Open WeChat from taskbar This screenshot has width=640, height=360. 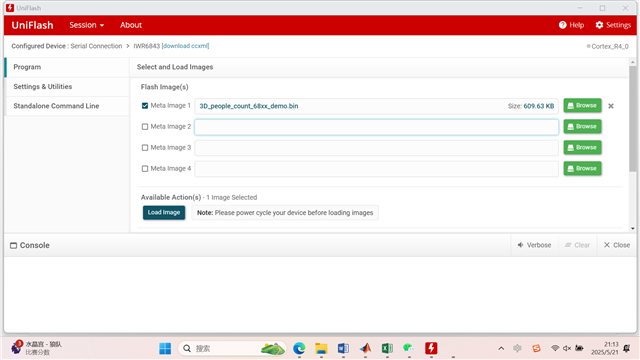(x=409, y=348)
